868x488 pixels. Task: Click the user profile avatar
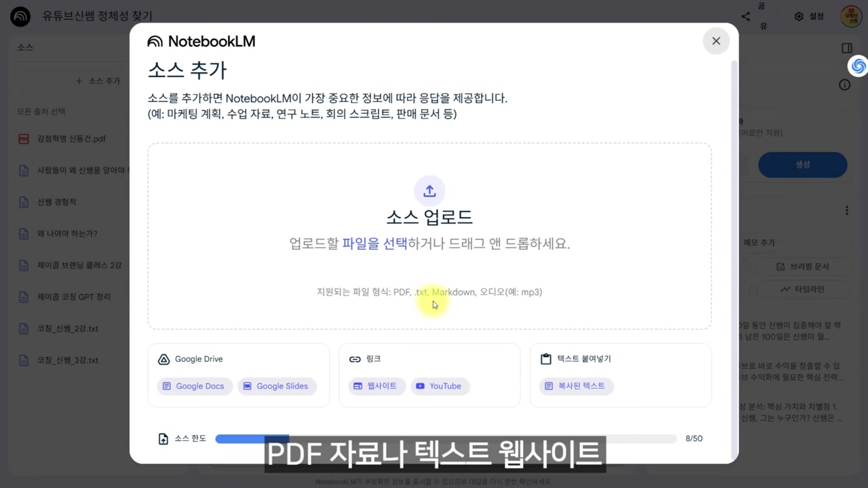[851, 16]
